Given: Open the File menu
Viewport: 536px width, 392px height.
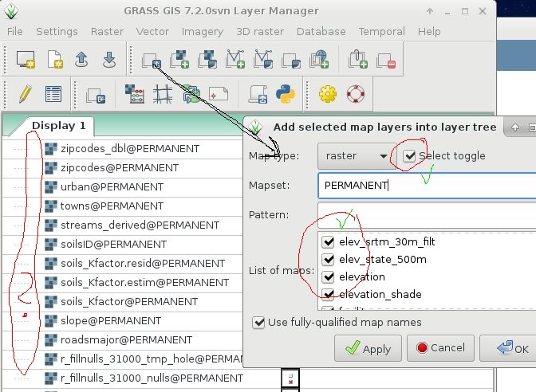Looking at the screenshot, I should coord(14,31).
